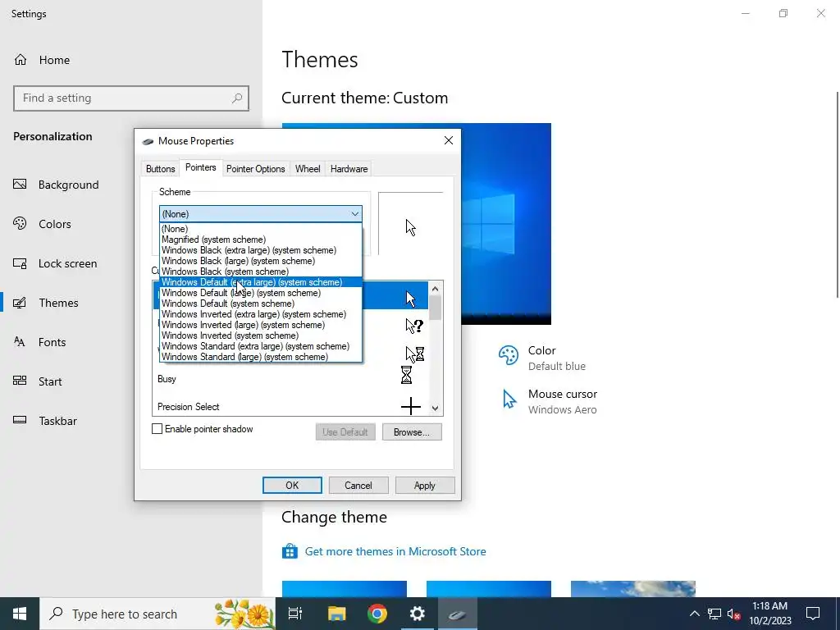Select the Help Select pointer with question mark
The width and height of the screenshot is (840, 630).
coord(414,325)
